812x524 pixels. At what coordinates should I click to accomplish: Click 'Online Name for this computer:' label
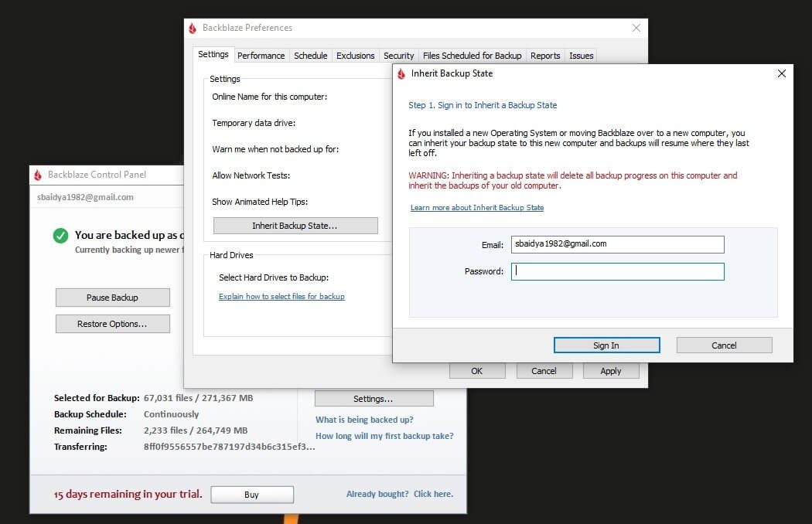pos(269,97)
